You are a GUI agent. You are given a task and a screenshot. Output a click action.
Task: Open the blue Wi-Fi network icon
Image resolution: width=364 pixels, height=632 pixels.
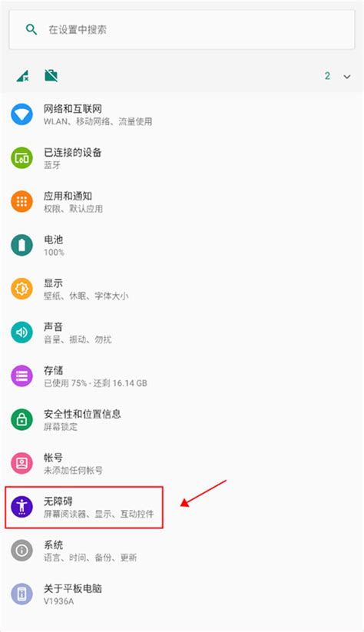pos(22,114)
